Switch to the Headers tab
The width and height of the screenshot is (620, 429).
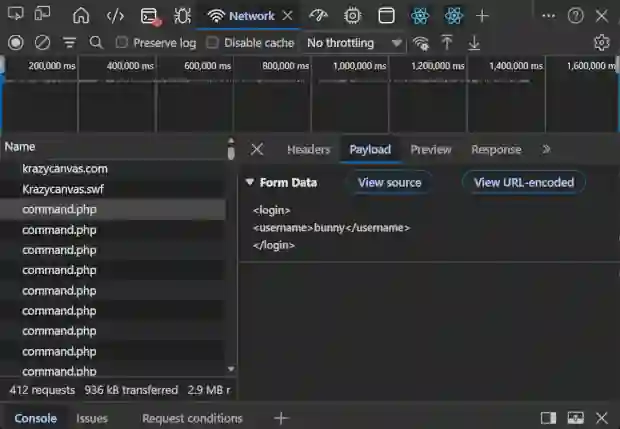308,149
